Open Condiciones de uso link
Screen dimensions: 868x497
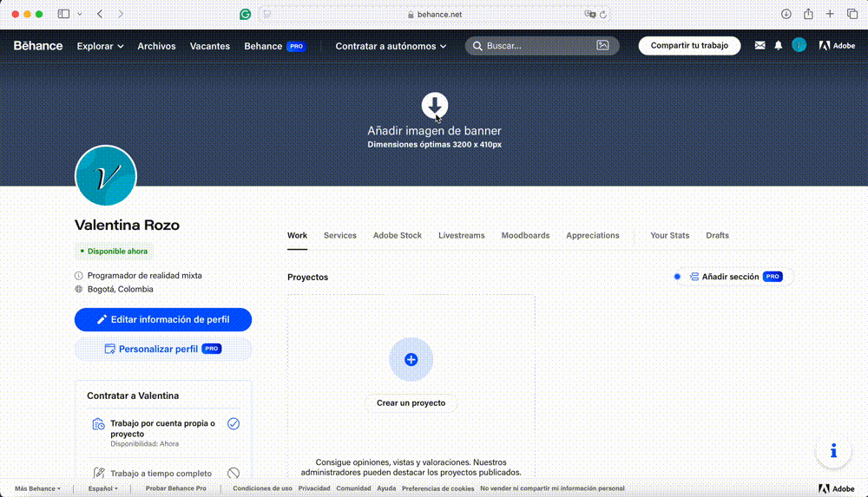point(262,488)
